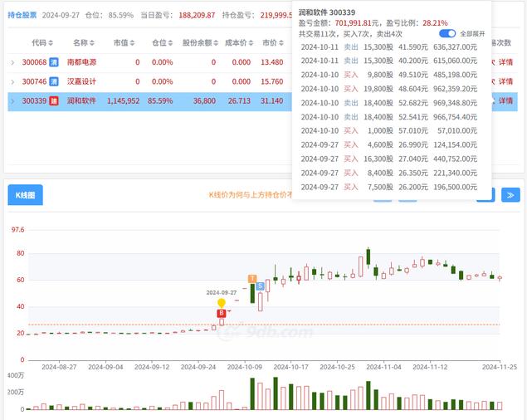Click the tallest green candlestick near 2024-11-04

coord(368,256)
